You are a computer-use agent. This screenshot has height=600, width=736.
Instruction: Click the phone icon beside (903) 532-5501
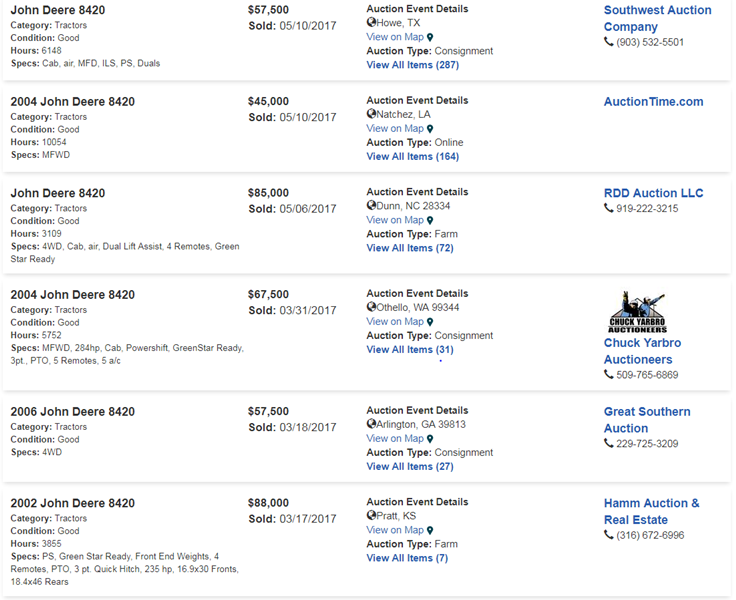609,42
